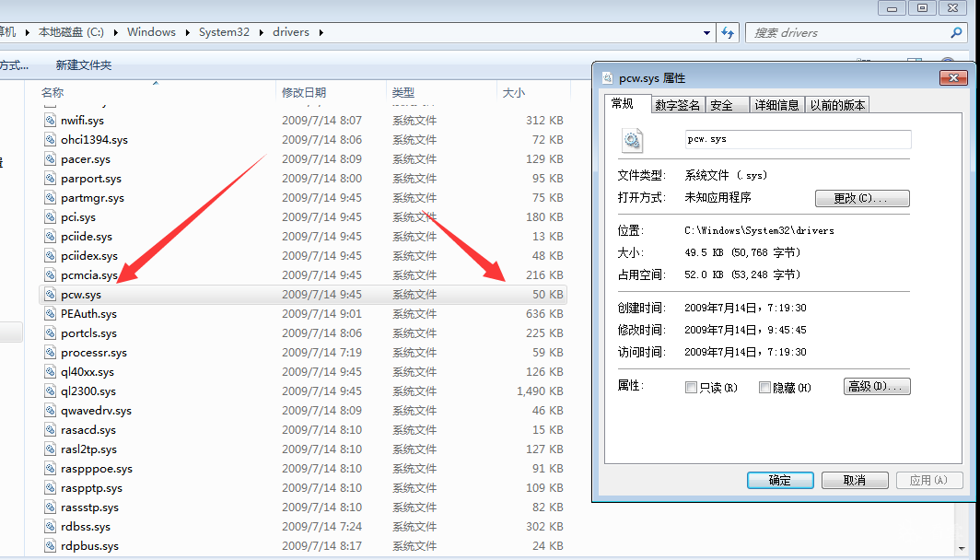Click the 新建文件夹 toolbar command
Screen dimensions: 980x560
coord(84,65)
